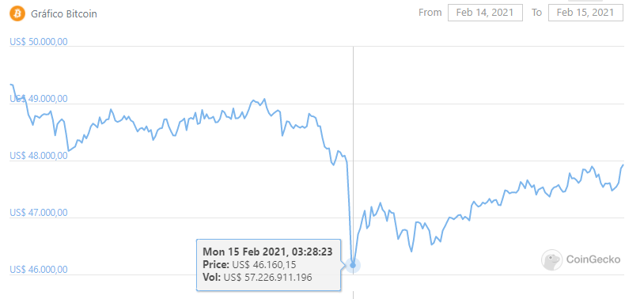Click the tooltip Vol US$ 57.226.911.196 line
644x299 pixels.
click(x=257, y=278)
